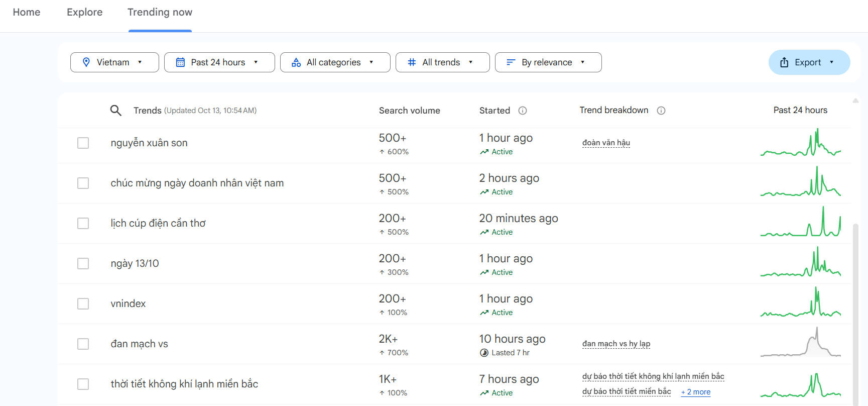Image resolution: width=868 pixels, height=406 pixels.
Task: Switch to the Explore tab
Action: [84, 12]
